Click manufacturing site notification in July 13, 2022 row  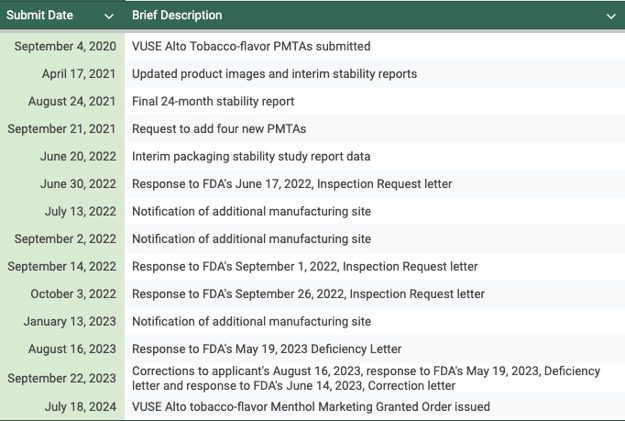point(252,211)
